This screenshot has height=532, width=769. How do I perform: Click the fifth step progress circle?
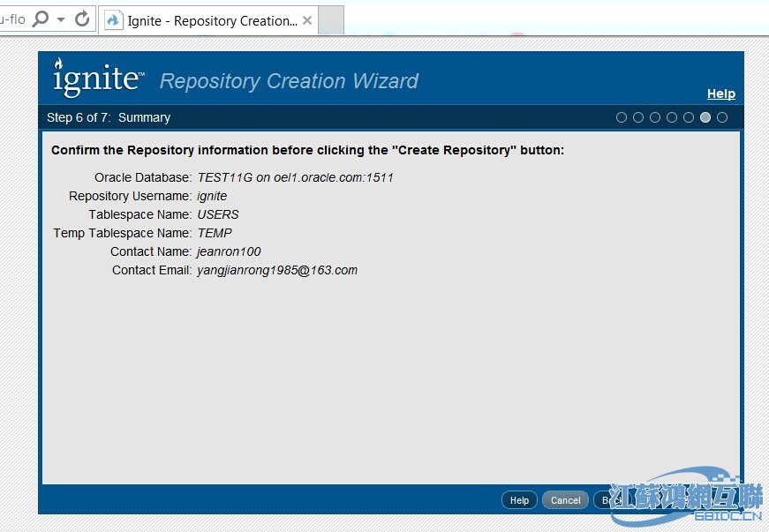tap(689, 117)
